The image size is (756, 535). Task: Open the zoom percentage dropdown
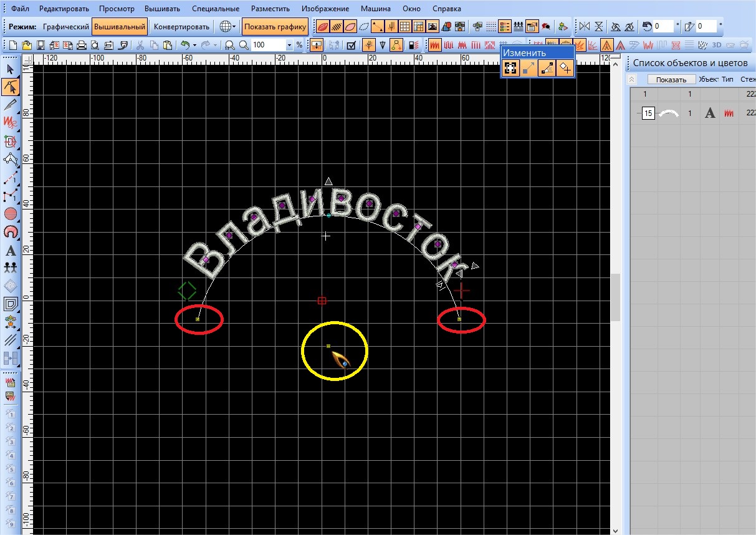pos(289,46)
